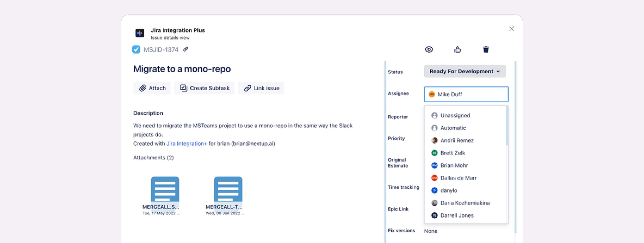Delete issue with trash icon

[486, 50]
